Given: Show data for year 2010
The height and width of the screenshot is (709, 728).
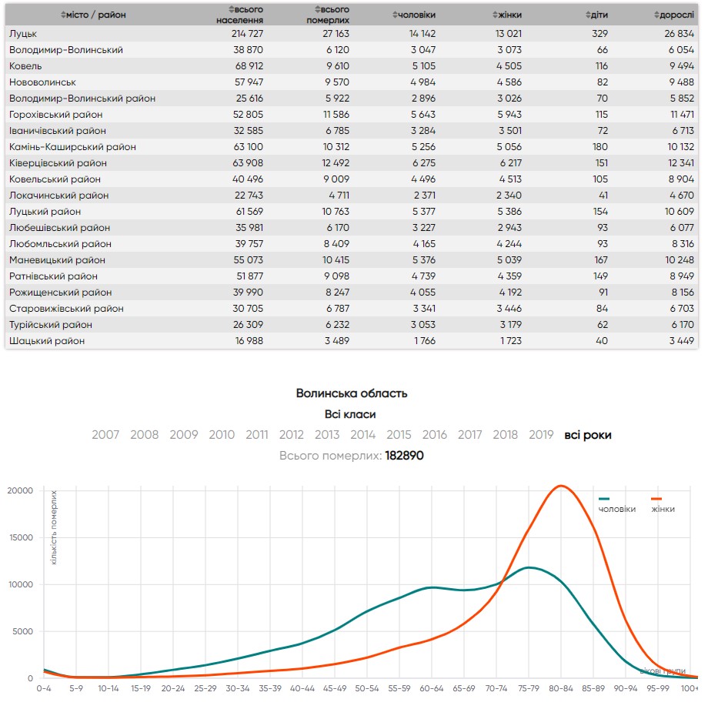Looking at the screenshot, I should (x=222, y=435).
